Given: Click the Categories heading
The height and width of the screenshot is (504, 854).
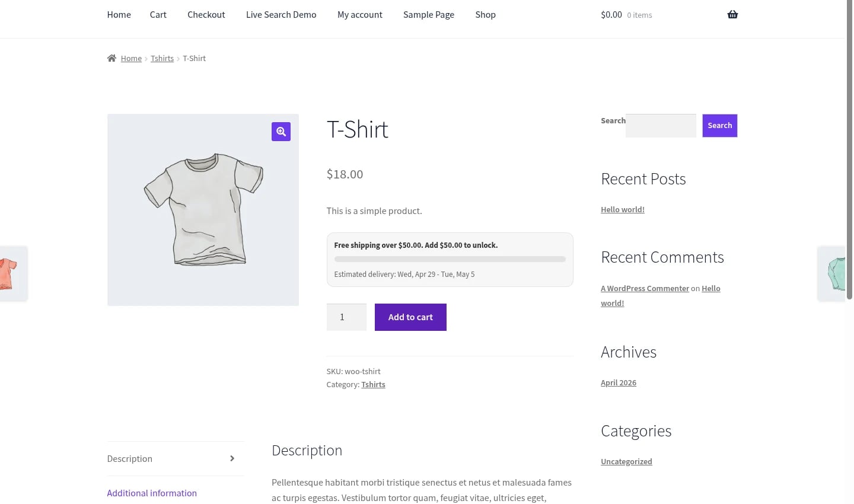Looking at the screenshot, I should coord(636,431).
